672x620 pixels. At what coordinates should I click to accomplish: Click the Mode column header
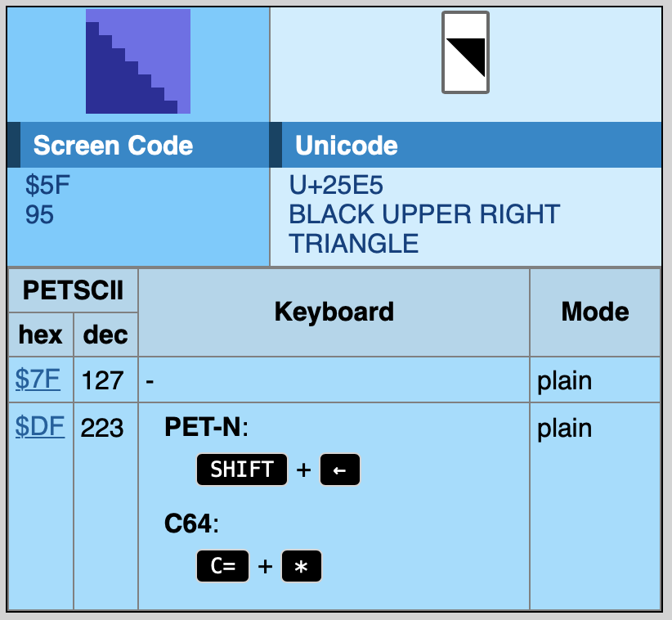pyautogui.click(x=595, y=312)
